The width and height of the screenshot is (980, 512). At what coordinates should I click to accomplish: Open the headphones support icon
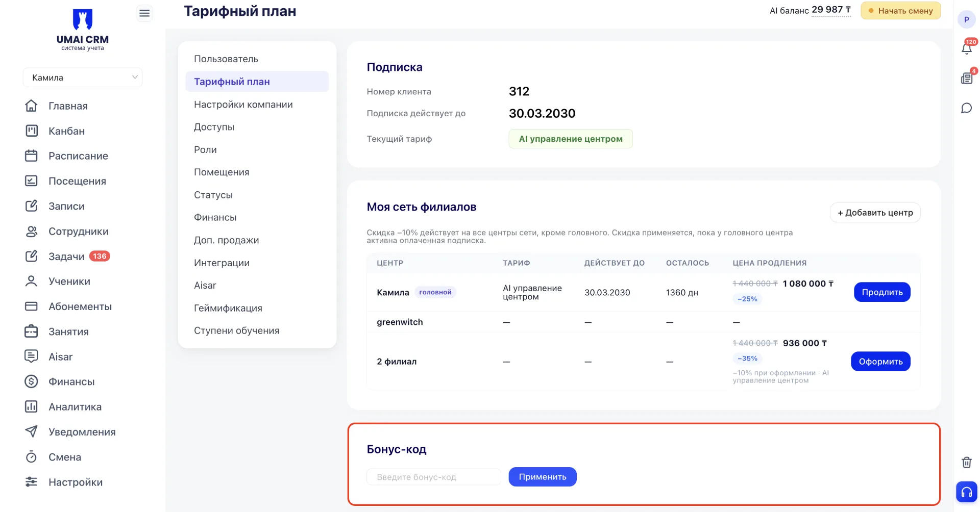[x=966, y=492]
